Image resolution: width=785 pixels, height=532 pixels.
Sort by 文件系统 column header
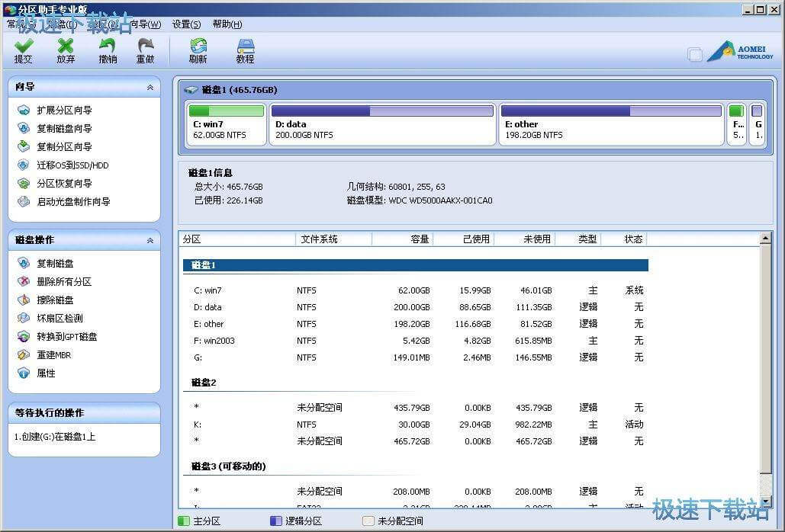[334, 239]
